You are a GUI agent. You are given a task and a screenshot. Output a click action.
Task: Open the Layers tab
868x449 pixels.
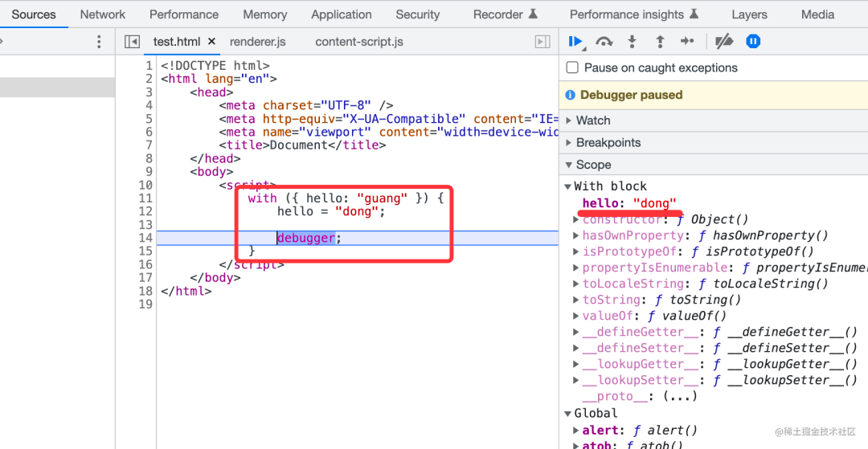pyautogui.click(x=750, y=14)
